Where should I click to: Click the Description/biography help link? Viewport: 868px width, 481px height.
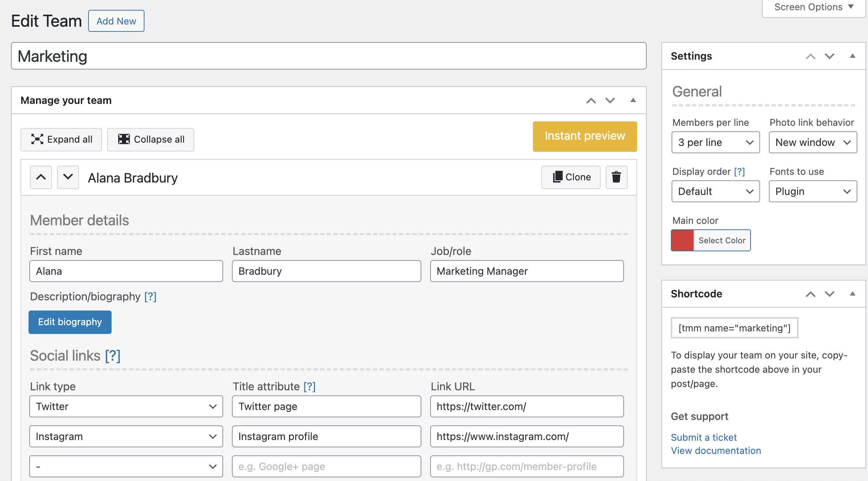click(150, 297)
